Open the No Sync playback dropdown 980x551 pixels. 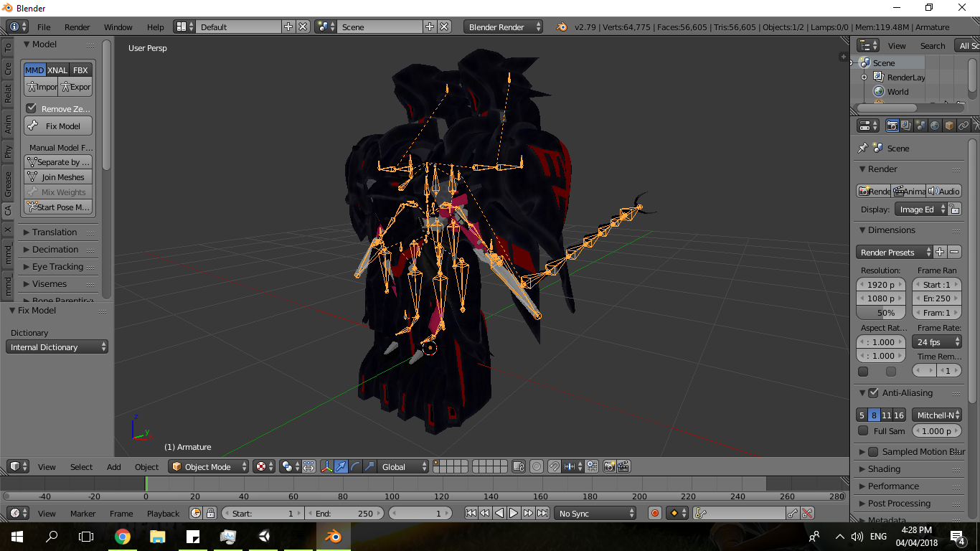[595, 513]
